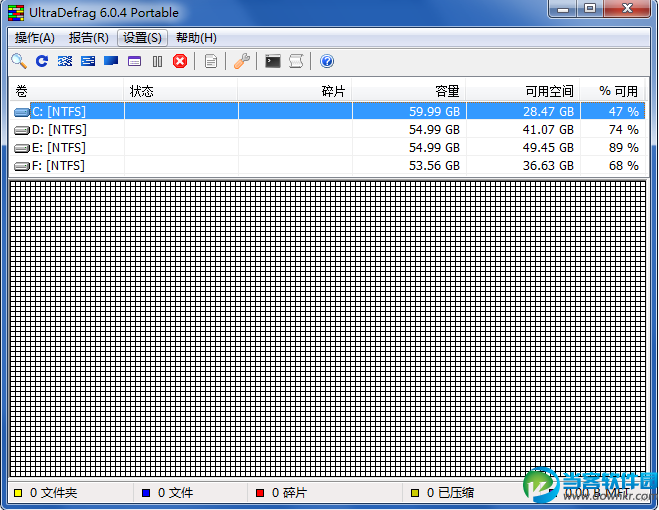The height and width of the screenshot is (510, 659).
Task: Click the UltraDefrag title bar icon
Action: tap(16, 13)
